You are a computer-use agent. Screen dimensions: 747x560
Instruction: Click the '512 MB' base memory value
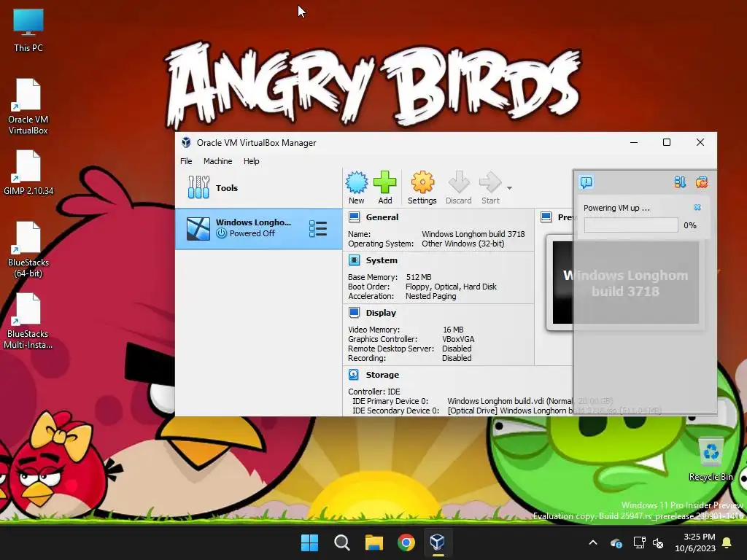pos(419,276)
